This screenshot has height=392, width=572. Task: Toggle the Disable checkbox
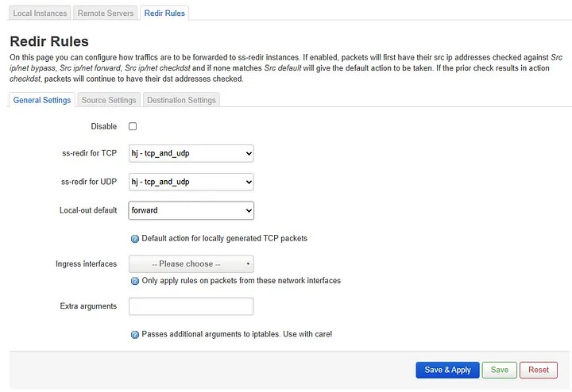coord(133,126)
